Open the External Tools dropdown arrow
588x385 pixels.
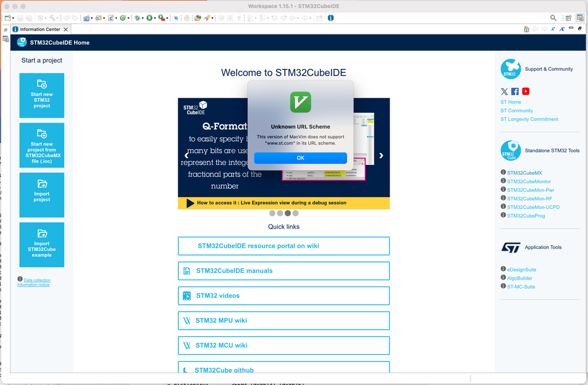coord(167,18)
